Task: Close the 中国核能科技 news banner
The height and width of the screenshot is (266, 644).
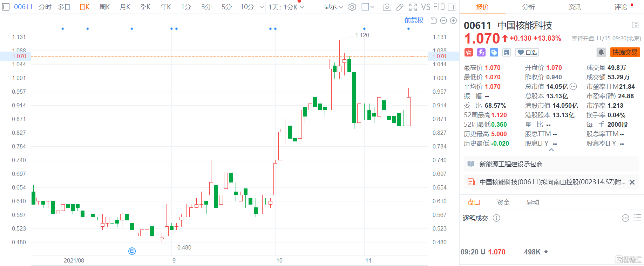Action: [x=632, y=182]
